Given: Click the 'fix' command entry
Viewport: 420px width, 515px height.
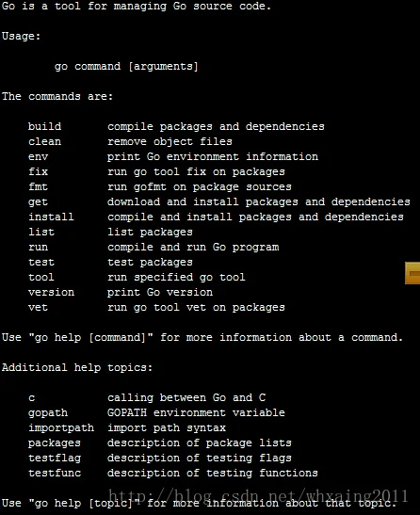Looking at the screenshot, I should click(38, 171).
